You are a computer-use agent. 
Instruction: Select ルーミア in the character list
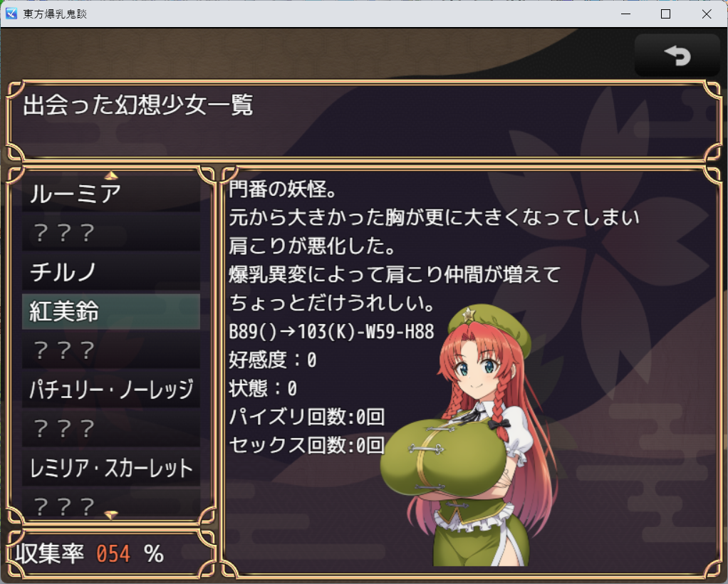click(x=111, y=194)
